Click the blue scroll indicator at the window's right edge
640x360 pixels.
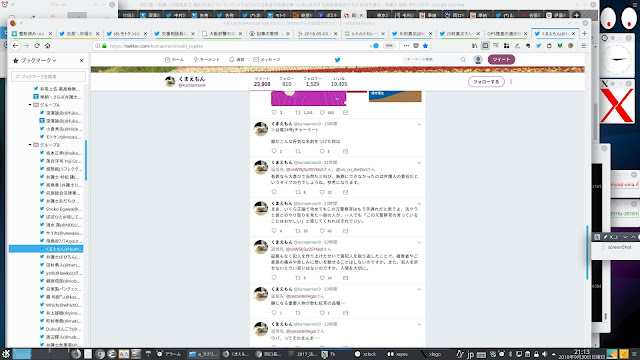[x=587, y=252]
